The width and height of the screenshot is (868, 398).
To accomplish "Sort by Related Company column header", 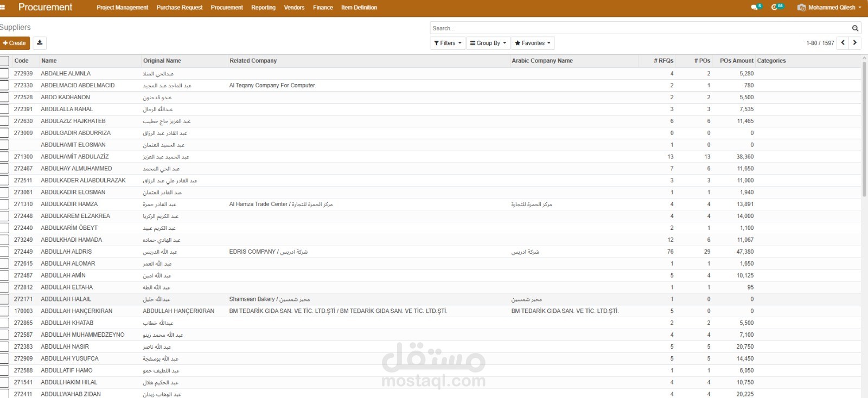I will pyautogui.click(x=253, y=61).
